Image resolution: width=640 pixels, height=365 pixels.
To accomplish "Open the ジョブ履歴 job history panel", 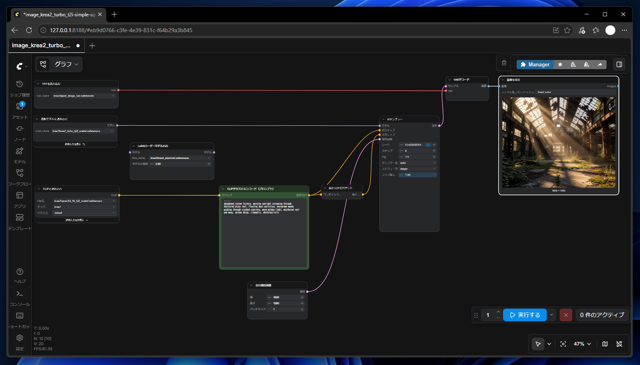I will point(20,88).
